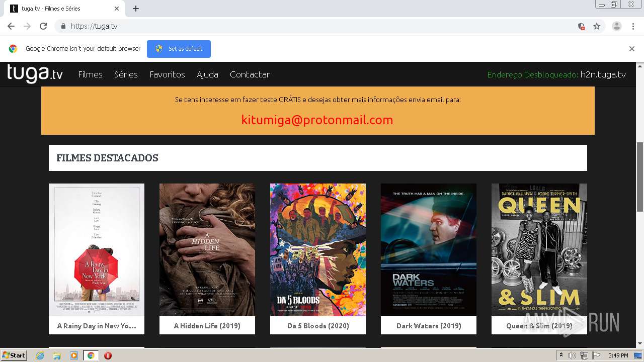Screen dimensions: 644x362
Task: Click A Hidden Life (2019) title
Action: (207, 326)
